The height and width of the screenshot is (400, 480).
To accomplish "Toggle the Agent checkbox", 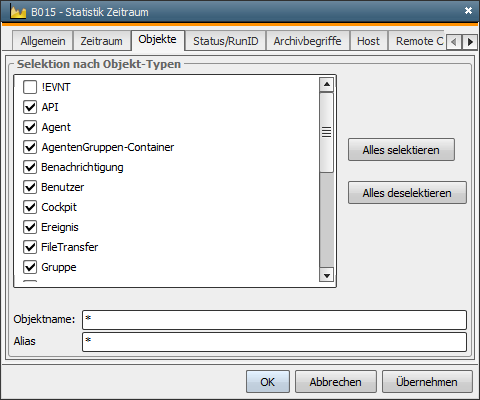I will (30, 127).
